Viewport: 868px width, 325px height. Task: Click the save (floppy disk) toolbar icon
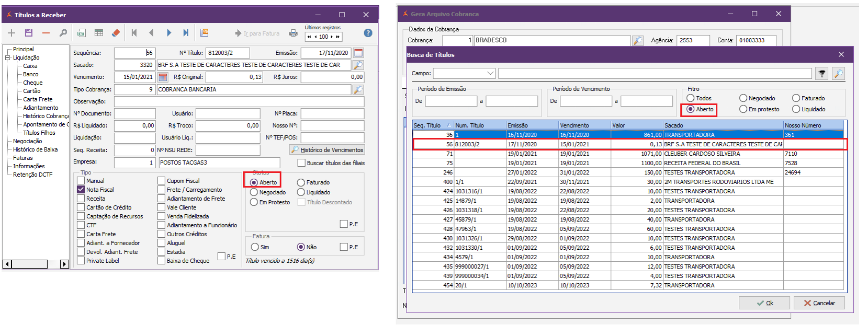click(x=29, y=33)
